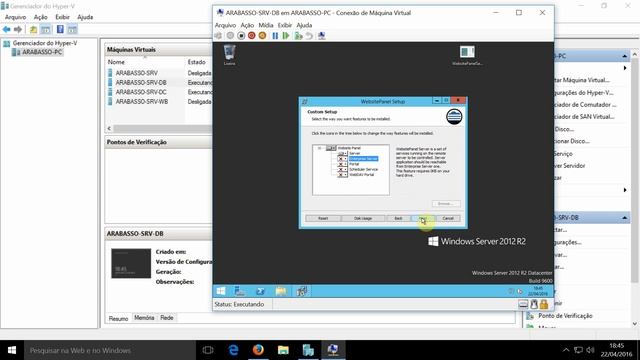Screen dimensions: 640x360
Task: Click Reset button in WebsitePanel Setup
Action: [323, 218]
